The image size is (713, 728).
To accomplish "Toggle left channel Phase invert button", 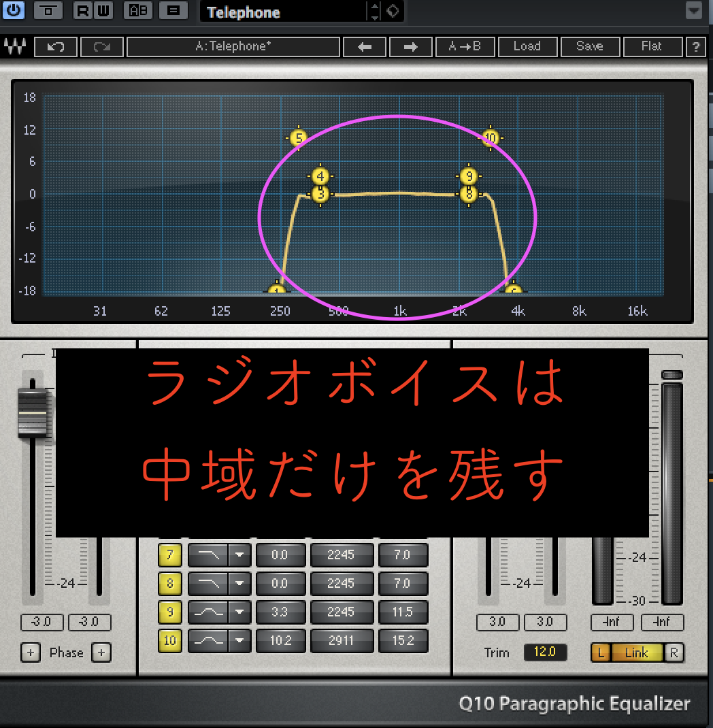I will (x=31, y=652).
